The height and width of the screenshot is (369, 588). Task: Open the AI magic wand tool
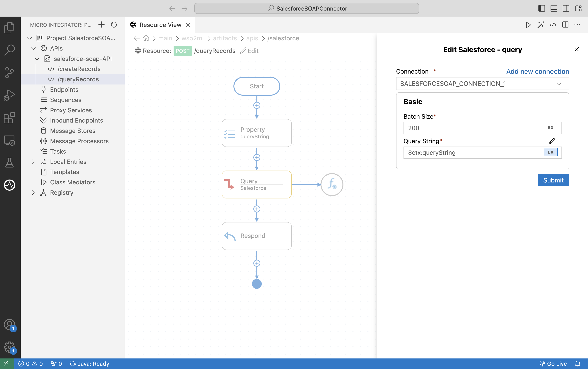point(540,25)
